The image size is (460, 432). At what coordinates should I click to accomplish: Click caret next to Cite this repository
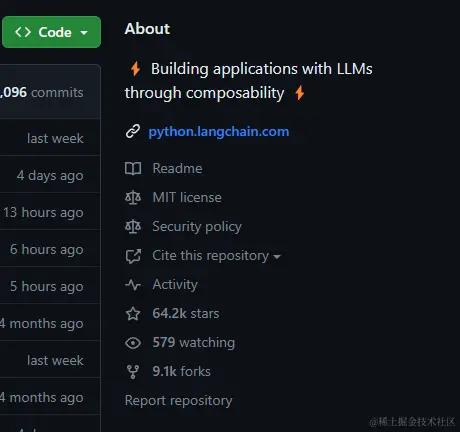click(x=277, y=257)
